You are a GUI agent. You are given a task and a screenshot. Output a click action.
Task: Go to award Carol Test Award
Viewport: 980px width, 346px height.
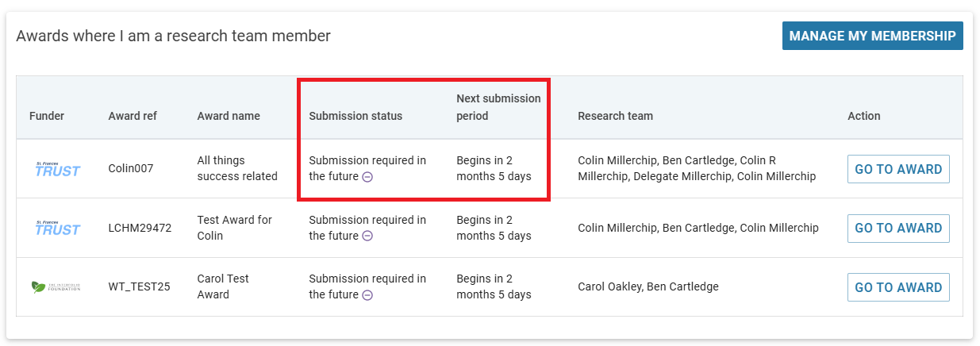(898, 287)
